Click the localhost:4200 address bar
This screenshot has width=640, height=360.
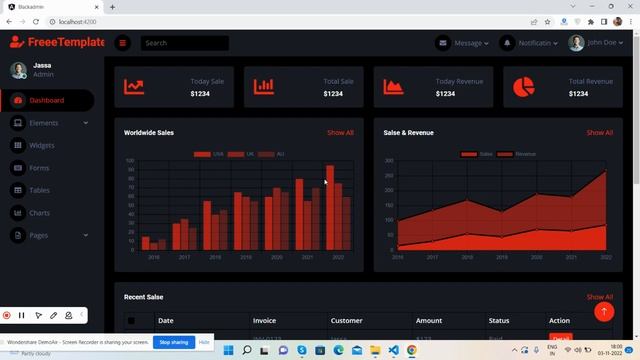point(286,22)
